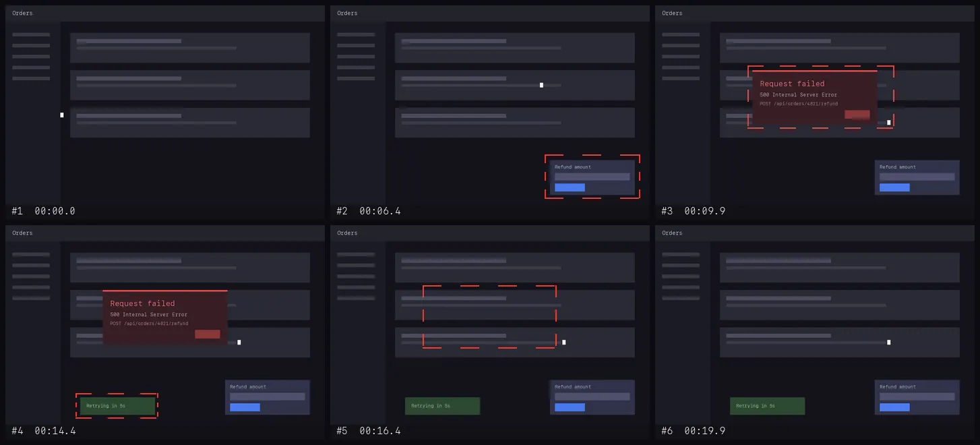
Task: Open the top order card in frame #2
Action: point(515,47)
